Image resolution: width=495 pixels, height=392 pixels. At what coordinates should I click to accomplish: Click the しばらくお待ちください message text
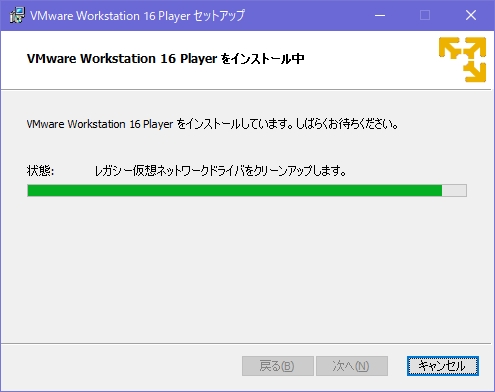(347, 124)
